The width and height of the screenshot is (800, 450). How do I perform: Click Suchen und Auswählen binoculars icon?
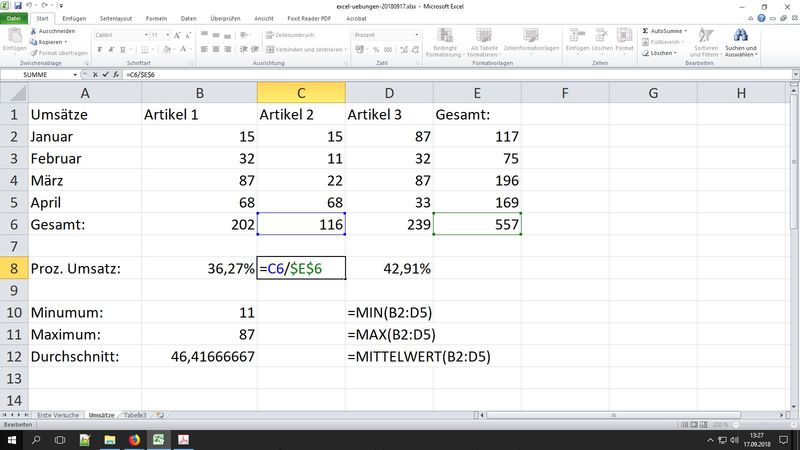(740, 36)
